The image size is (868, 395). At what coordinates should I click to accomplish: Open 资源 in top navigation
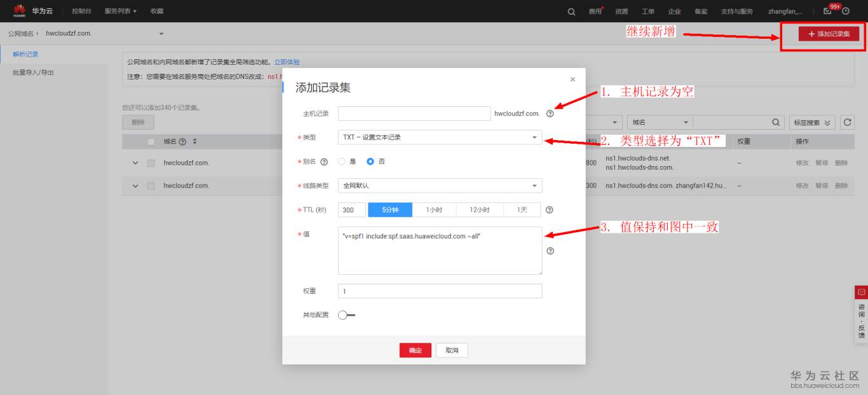[x=621, y=11]
